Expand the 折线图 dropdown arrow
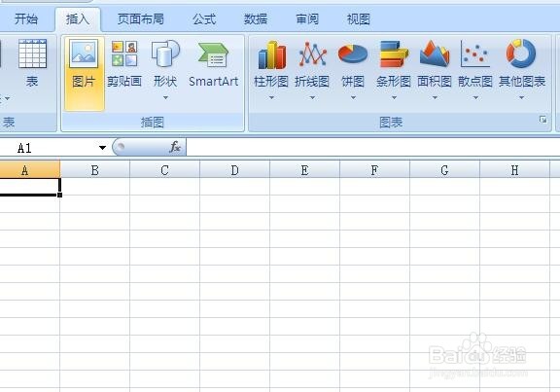The width and height of the screenshot is (560, 392). [x=312, y=98]
